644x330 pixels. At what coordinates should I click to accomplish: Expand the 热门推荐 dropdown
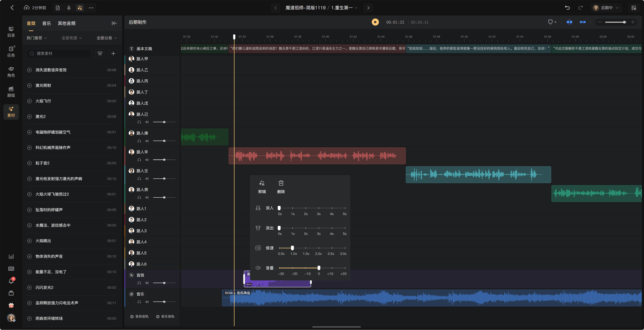(x=37, y=38)
